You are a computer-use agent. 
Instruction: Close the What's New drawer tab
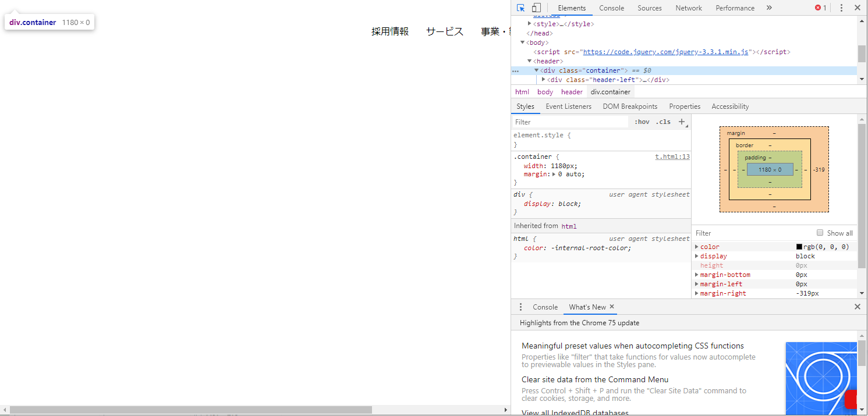612,307
